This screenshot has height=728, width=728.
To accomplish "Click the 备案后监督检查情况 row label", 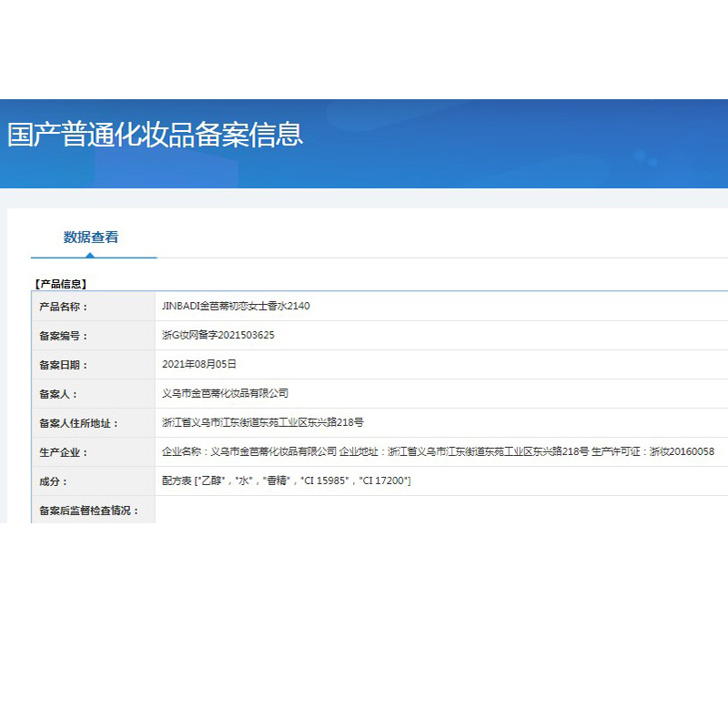I will (x=89, y=511).
